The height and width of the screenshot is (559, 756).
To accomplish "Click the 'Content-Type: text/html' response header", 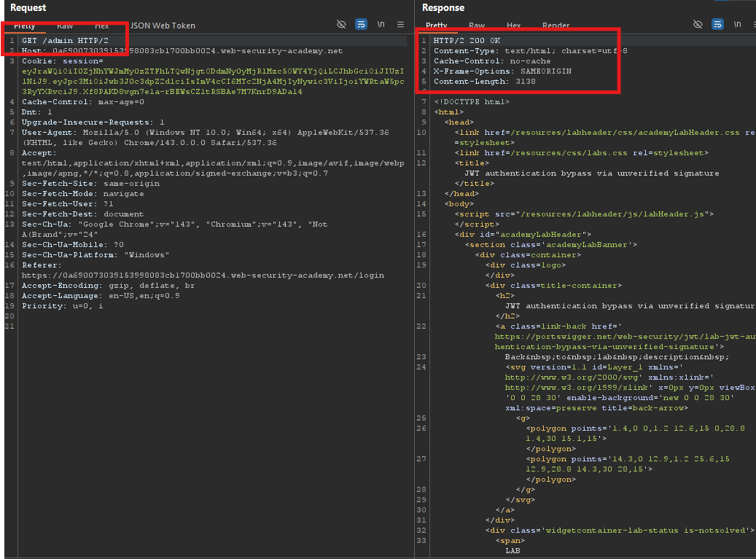I will [530, 50].
